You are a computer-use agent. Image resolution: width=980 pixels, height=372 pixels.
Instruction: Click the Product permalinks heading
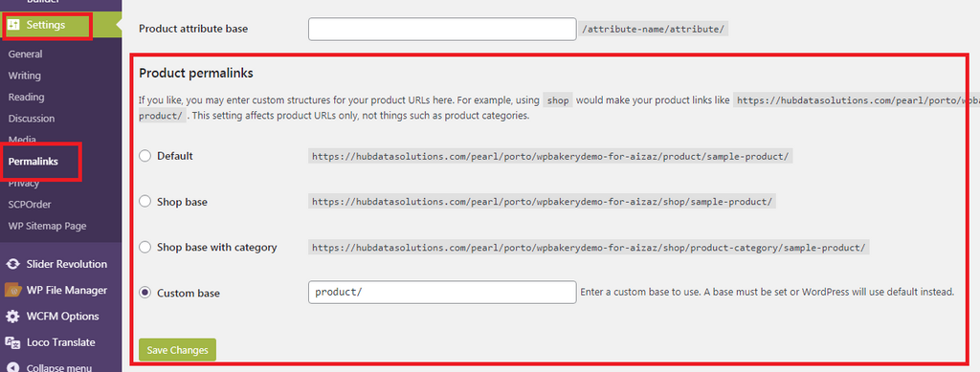pyautogui.click(x=195, y=74)
